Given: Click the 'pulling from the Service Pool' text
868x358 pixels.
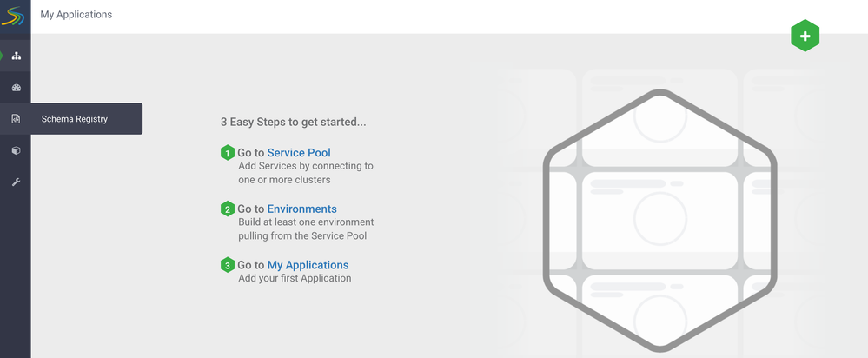Looking at the screenshot, I should 303,236.
